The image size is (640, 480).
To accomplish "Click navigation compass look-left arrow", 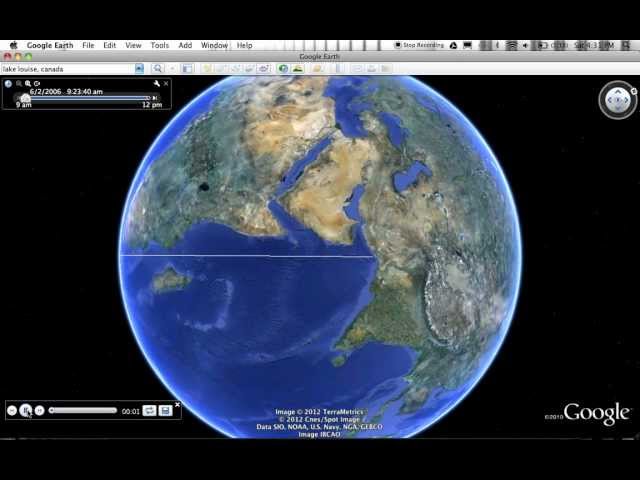I will [x=610, y=100].
